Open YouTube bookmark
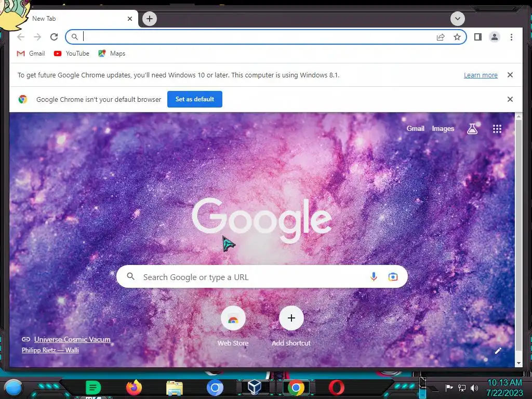Screen dimensions: 532x399 click(72, 54)
